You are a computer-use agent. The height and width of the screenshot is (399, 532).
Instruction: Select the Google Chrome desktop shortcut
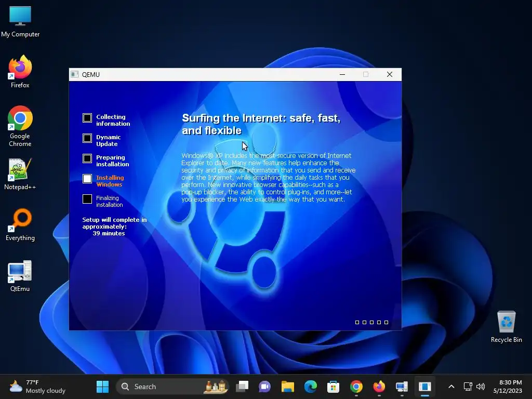click(x=20, y=126)
